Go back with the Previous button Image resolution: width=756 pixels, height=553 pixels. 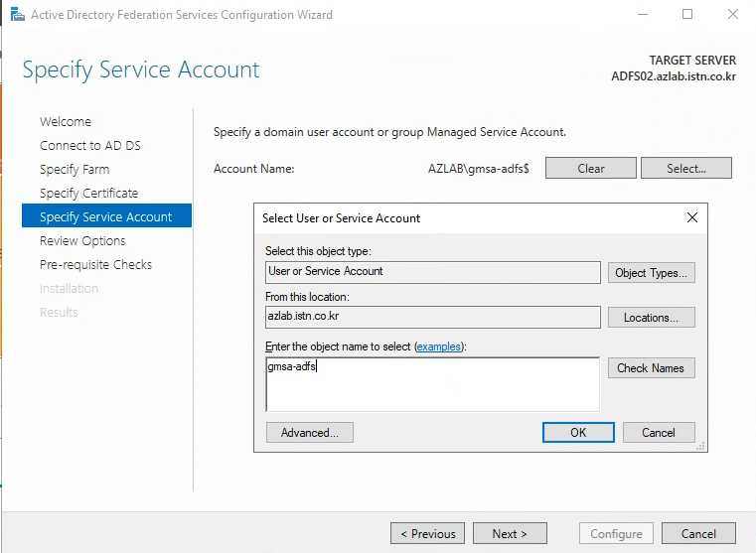(x=427, y=534)
